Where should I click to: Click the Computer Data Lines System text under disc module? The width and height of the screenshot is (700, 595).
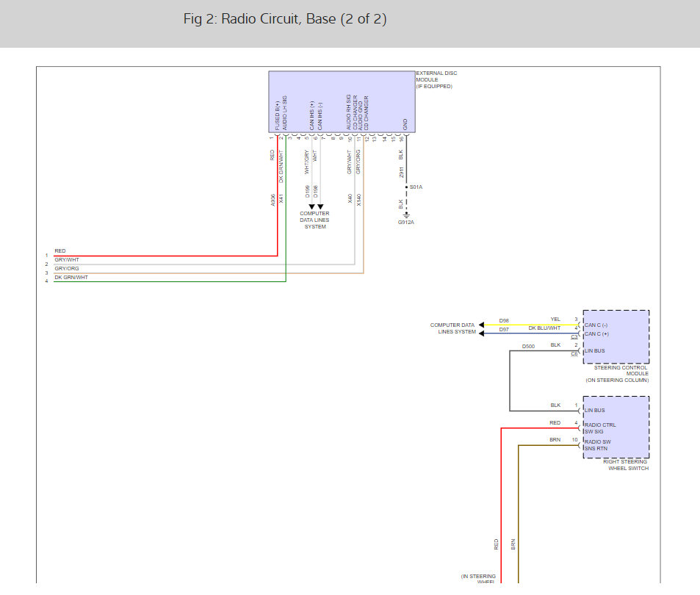315,220
